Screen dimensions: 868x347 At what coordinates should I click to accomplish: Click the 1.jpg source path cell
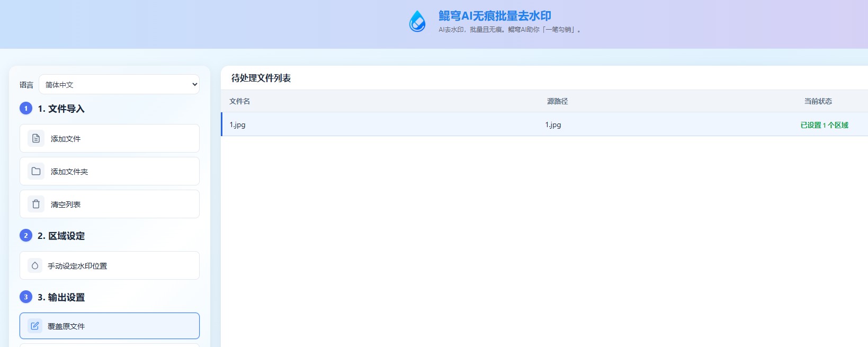[x=553, y=125]
